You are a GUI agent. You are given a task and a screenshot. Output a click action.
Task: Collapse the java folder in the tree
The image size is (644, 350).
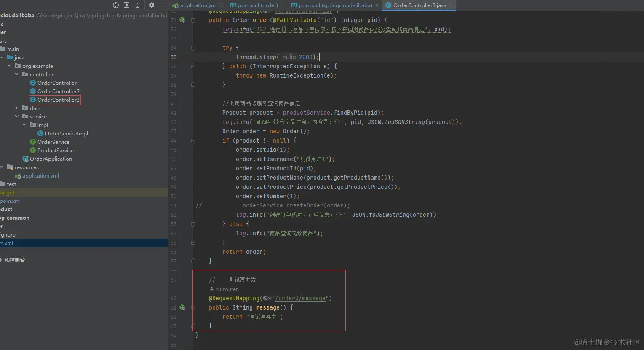tap(2, 58)
